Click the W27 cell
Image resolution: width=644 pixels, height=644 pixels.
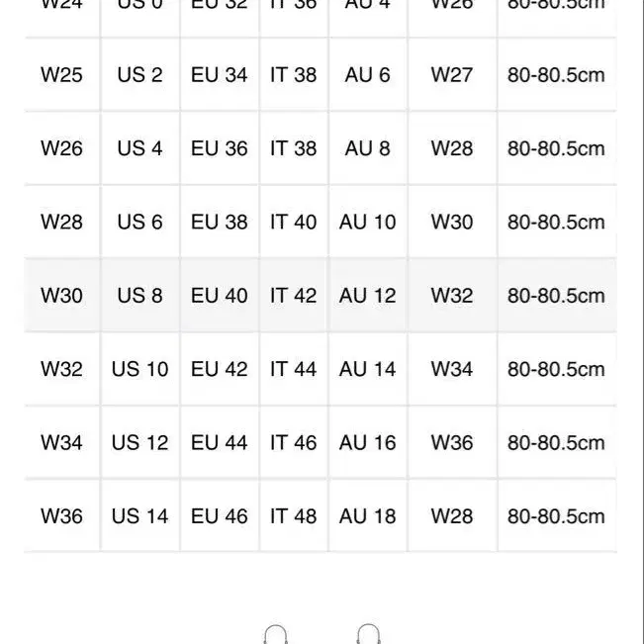click(x=452, y=75)
